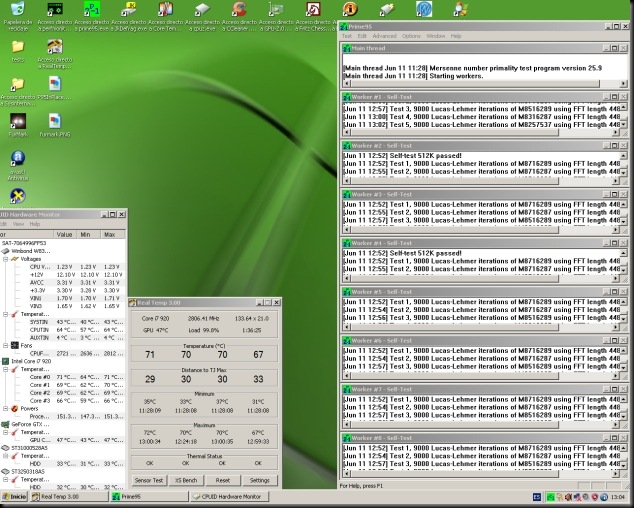Collapse the GeForce GTX Temperatures node
This screenshot has height=508, width=634.
(6, 432)
